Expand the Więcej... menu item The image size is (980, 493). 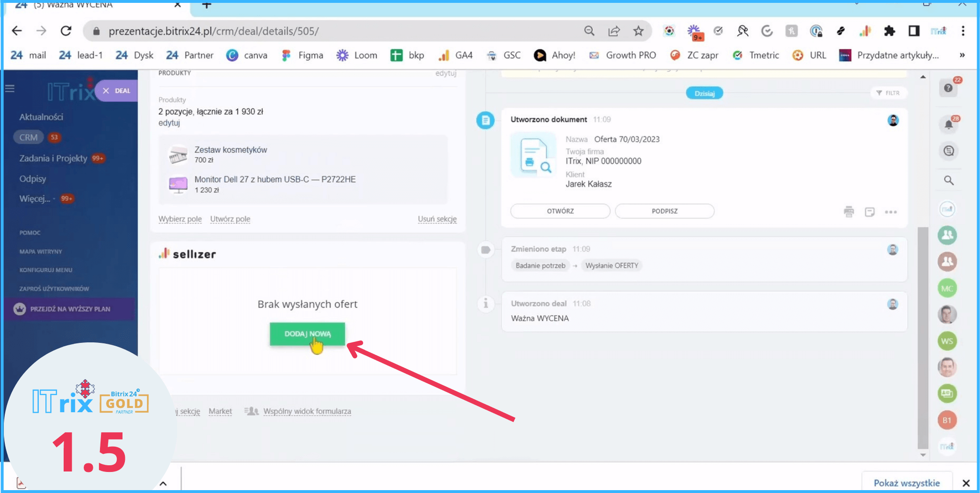tap(34, 198)
